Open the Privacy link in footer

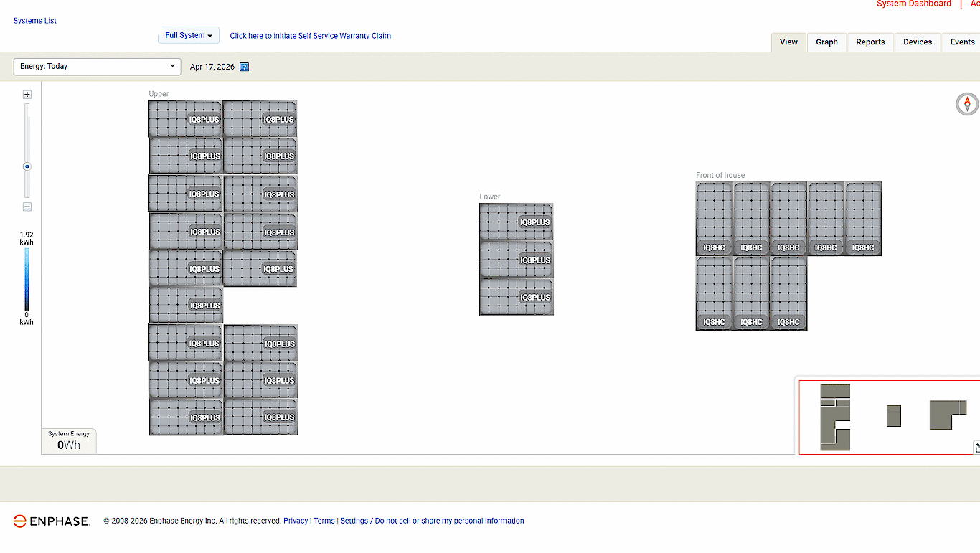(296, 521)
